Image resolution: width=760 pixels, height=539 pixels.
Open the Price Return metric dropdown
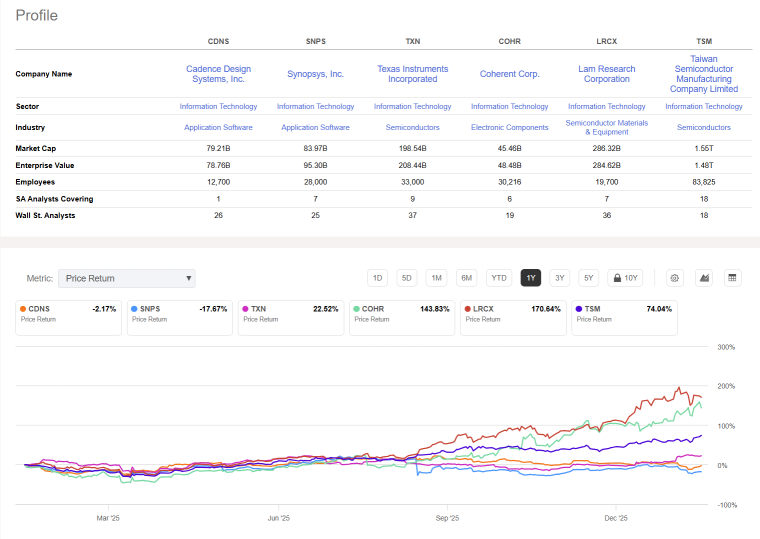pyautogui.click(x=127, y=279)
